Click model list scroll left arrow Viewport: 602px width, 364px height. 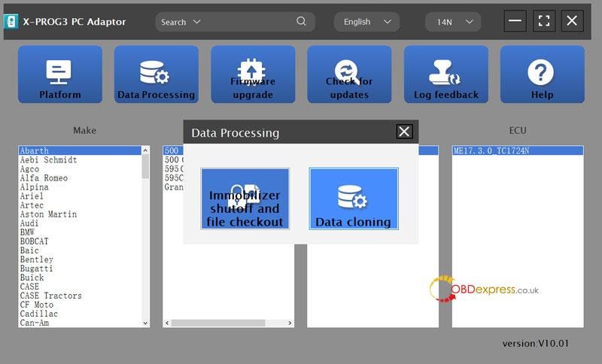pyautogui.click(x=167, y=323)
